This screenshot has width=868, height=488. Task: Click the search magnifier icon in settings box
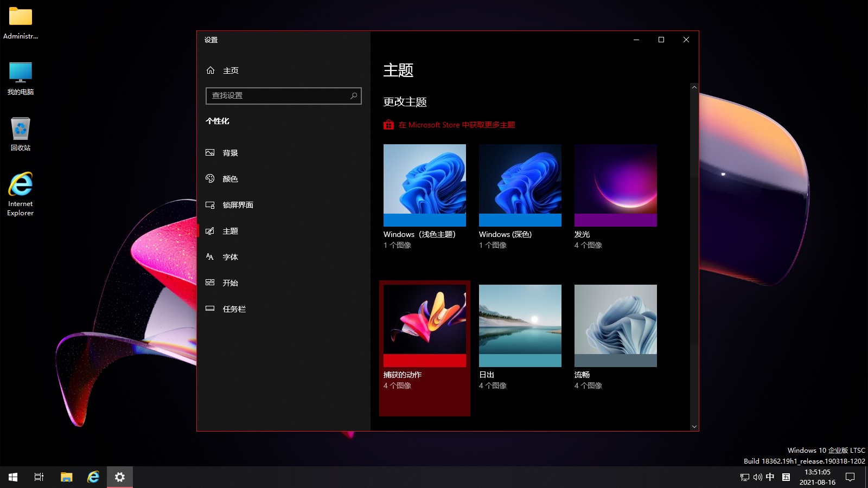354,96
